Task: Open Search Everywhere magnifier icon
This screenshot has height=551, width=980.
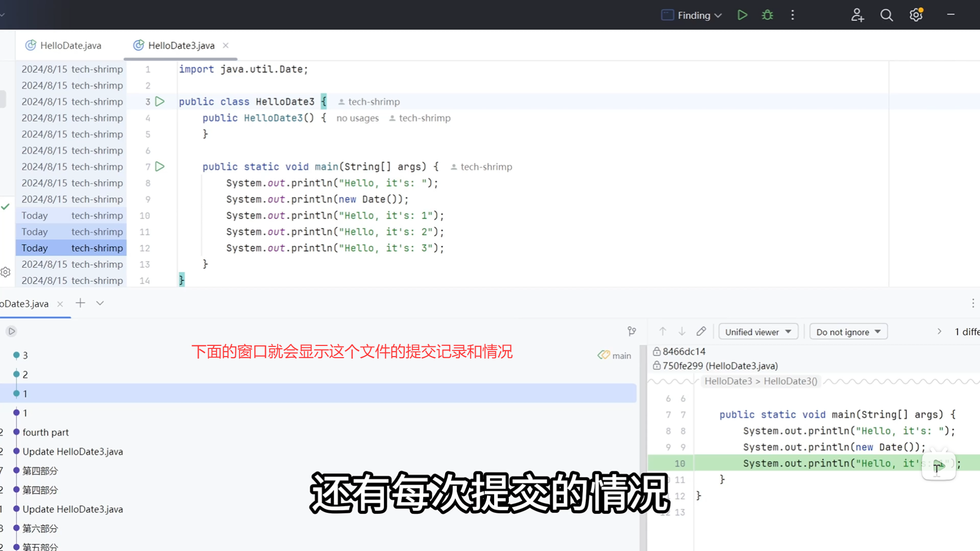Action: (887, 15)
